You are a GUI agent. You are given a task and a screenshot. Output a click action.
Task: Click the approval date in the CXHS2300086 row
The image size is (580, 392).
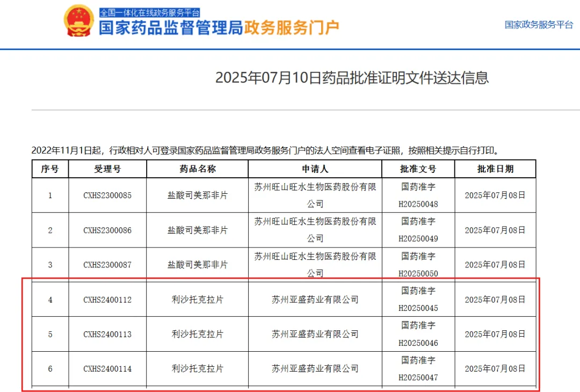click(x=495, y=230)
